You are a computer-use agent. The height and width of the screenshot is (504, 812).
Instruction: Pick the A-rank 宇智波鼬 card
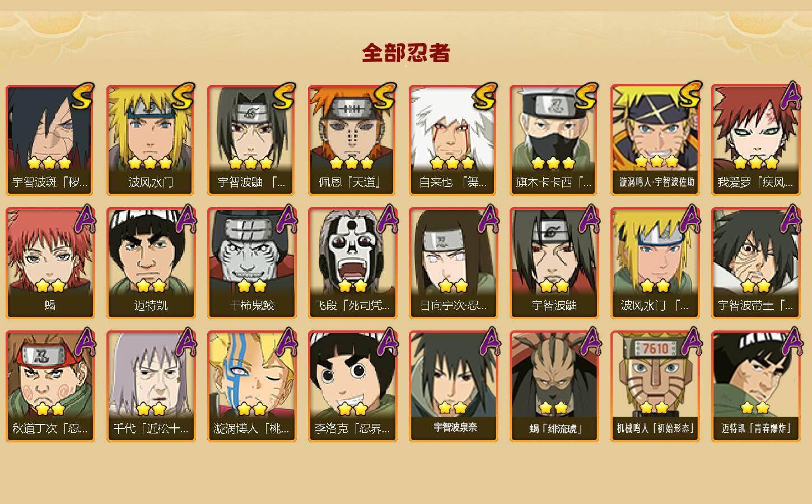coord(554,263)
